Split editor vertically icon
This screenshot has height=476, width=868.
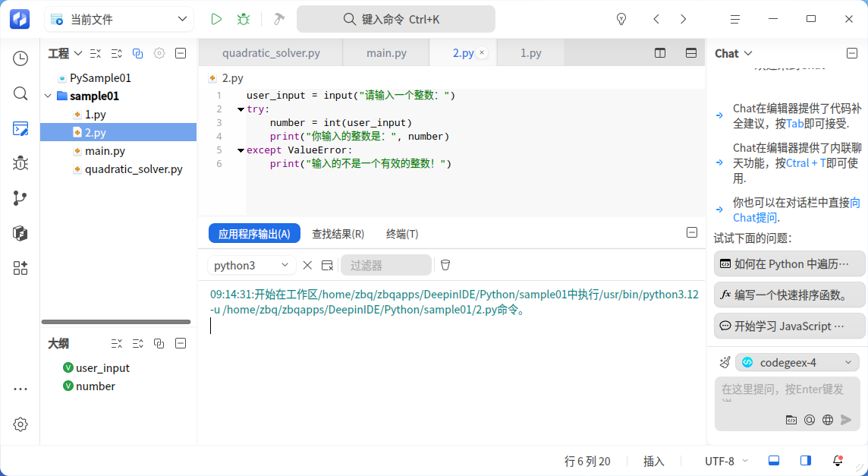tap(660, 53)
